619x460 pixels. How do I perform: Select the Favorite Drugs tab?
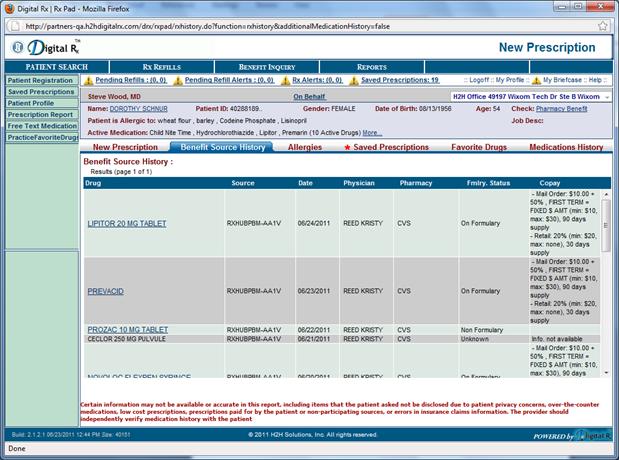pyautogui.click(x=483, y=147)
